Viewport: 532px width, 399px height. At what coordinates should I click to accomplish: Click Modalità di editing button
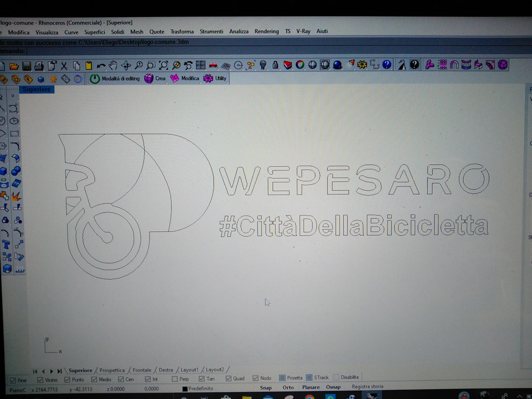click(115, 79)
